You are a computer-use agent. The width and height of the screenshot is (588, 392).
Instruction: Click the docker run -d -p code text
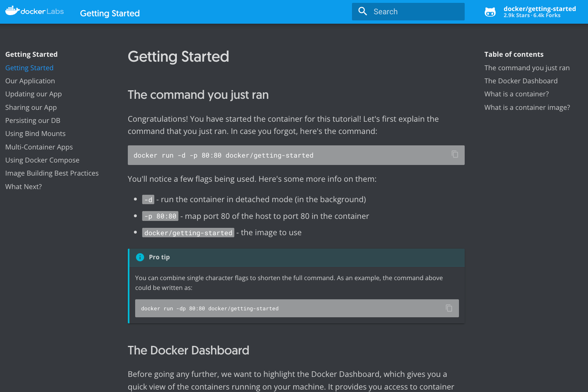[223, 156]
